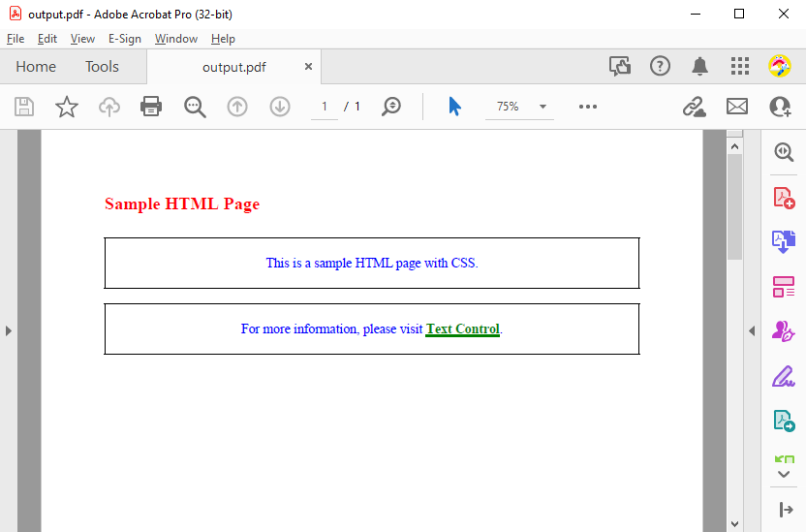Share a link to the file
The width and height of the screenshot is (806, 532).
(694, 107)
